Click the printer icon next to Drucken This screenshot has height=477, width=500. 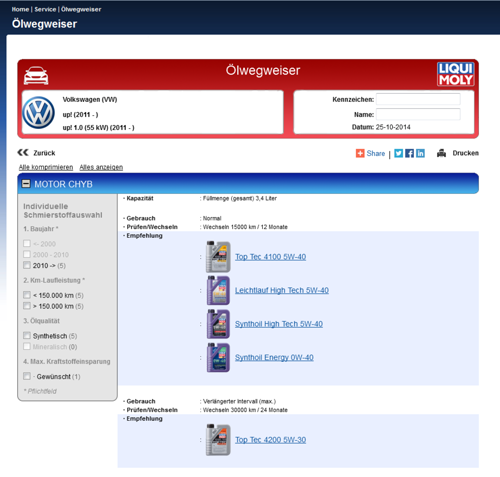(x=441, y=153)
